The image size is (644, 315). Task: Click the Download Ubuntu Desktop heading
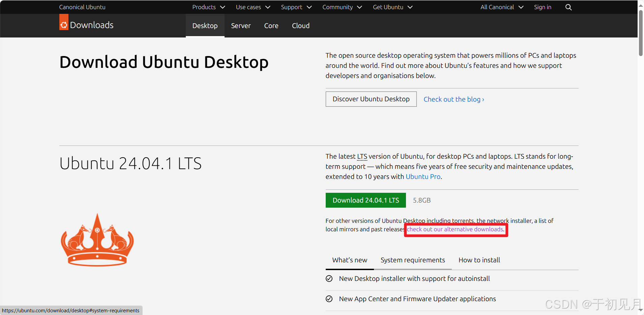[164, 62]
